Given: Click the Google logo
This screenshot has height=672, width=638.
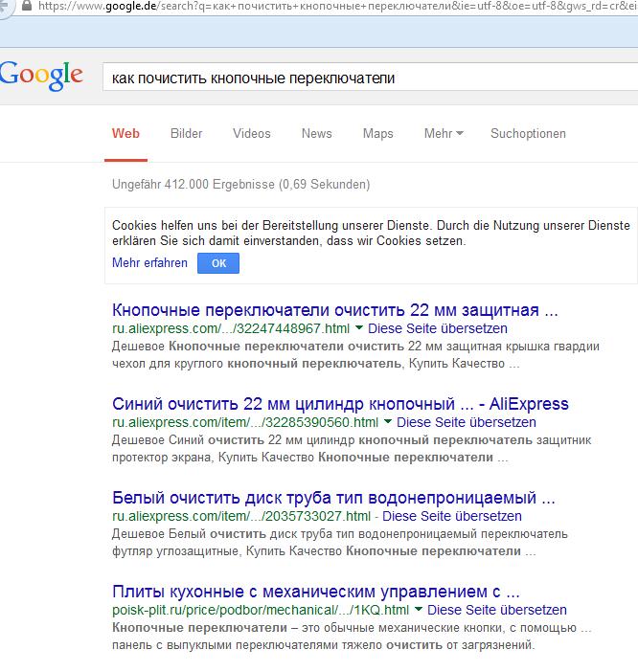Looking at the screenshot, I should tap(41, 76).
